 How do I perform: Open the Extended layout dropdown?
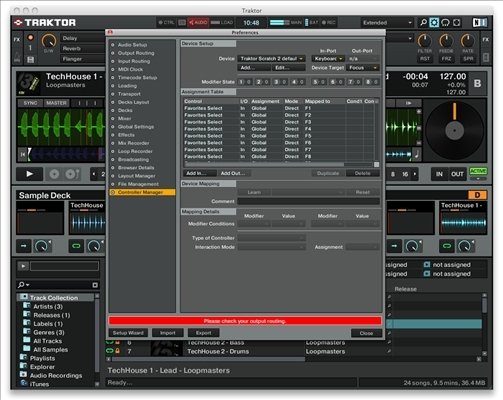point(387,23)
